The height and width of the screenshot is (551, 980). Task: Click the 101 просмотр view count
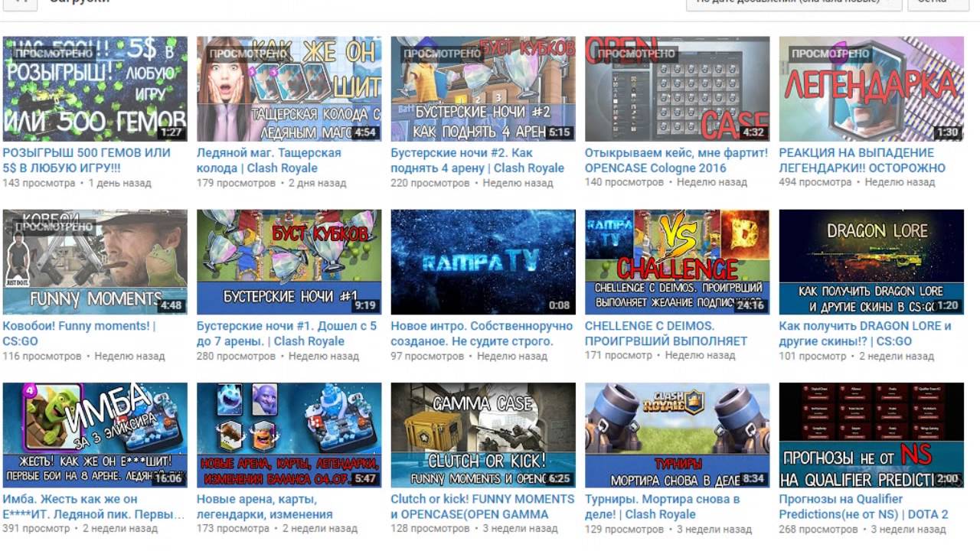coord(813,356)
